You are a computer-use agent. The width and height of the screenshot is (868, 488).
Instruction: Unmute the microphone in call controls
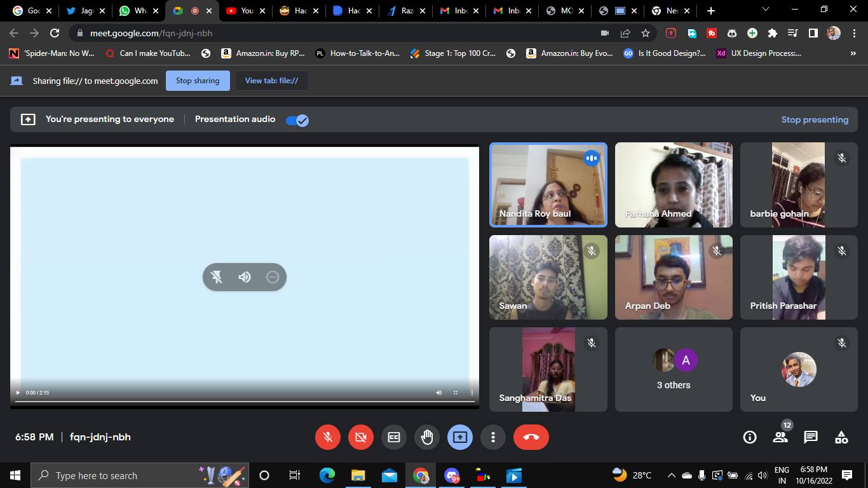328,437
